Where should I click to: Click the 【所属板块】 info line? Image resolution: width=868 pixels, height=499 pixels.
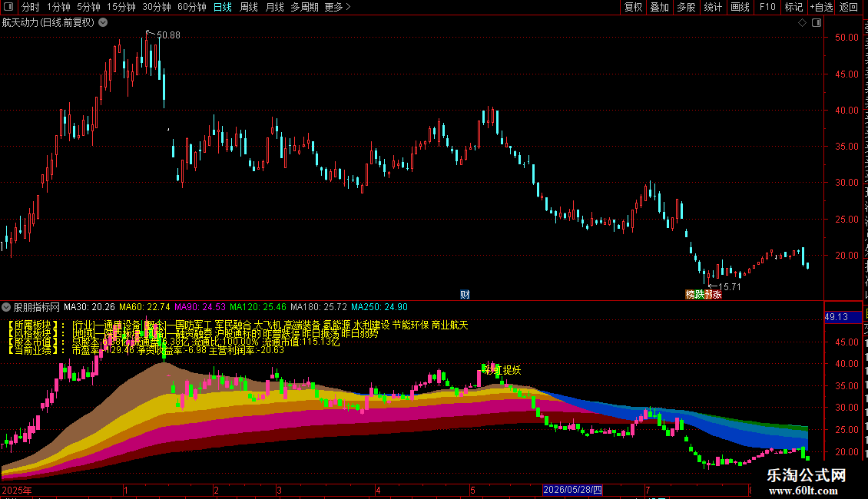[x=237, y=326]
